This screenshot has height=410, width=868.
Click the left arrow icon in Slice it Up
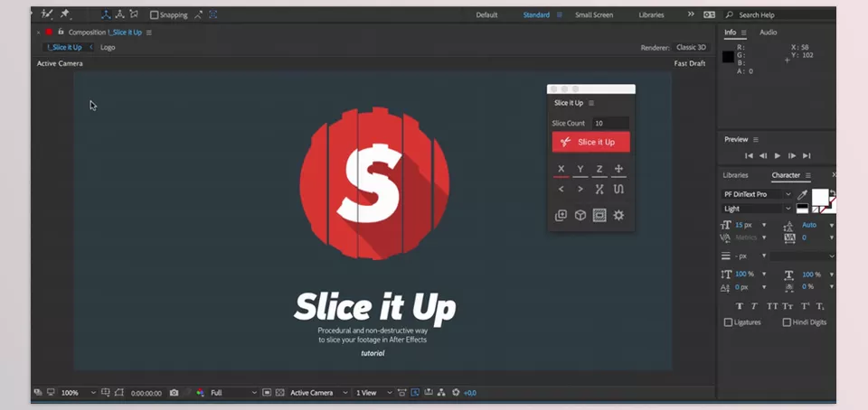(561, 189)
